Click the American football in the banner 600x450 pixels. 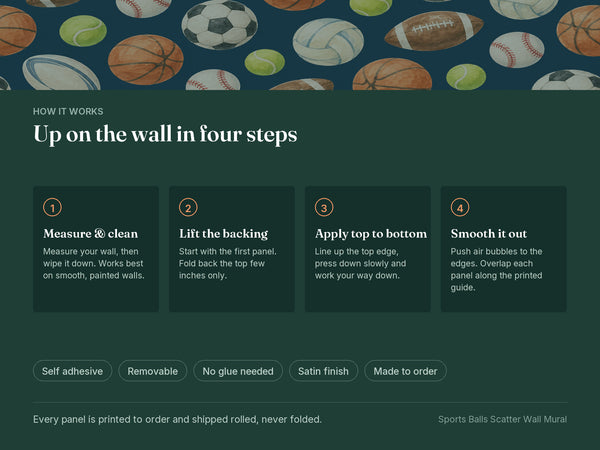point(434,31)
